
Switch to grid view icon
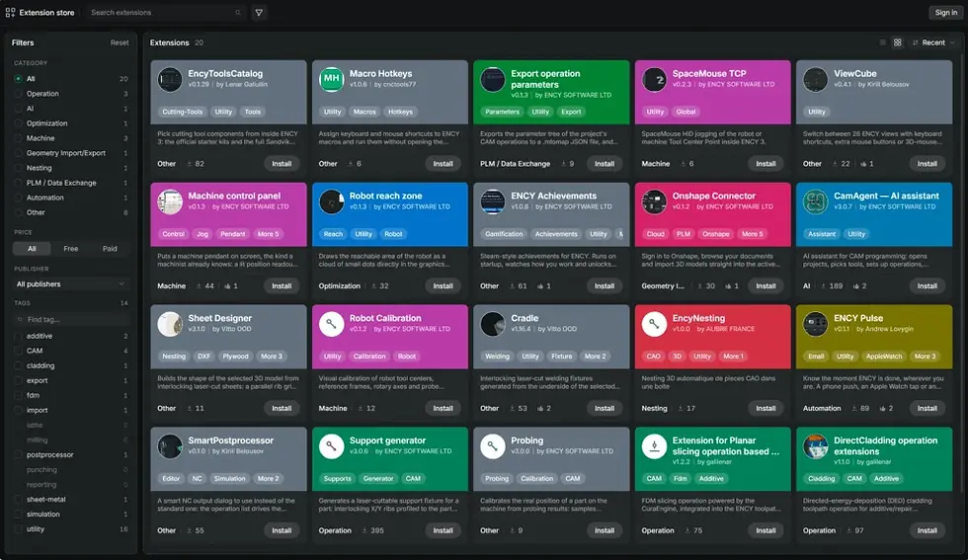898,42
